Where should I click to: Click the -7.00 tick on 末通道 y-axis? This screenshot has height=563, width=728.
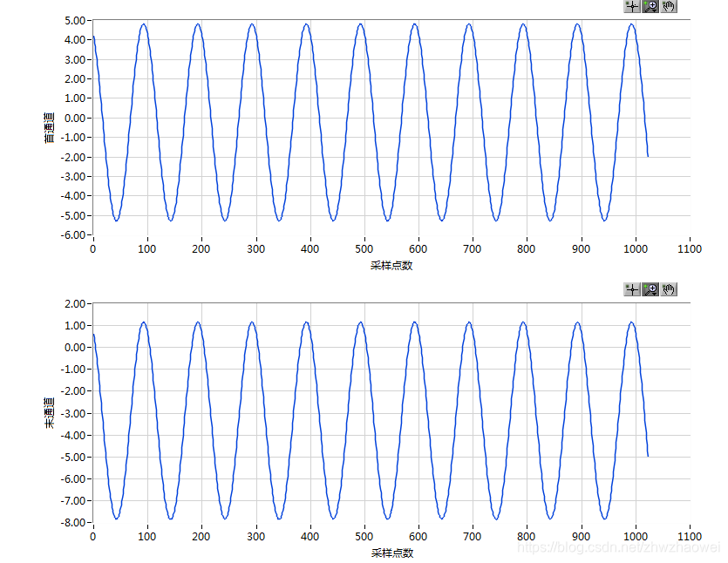(73, 501)
